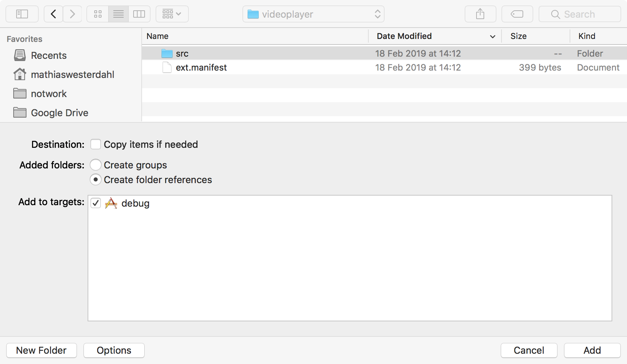Uncheck the debug target checkbox
Viewport: 627px width, 364px height.
(x=96, y=203)
